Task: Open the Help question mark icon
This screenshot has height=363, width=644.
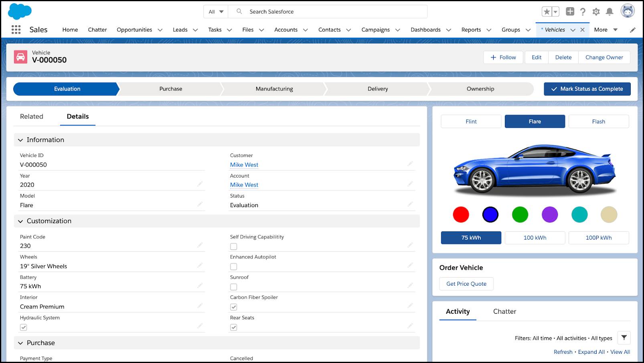Action: (583, 12)
